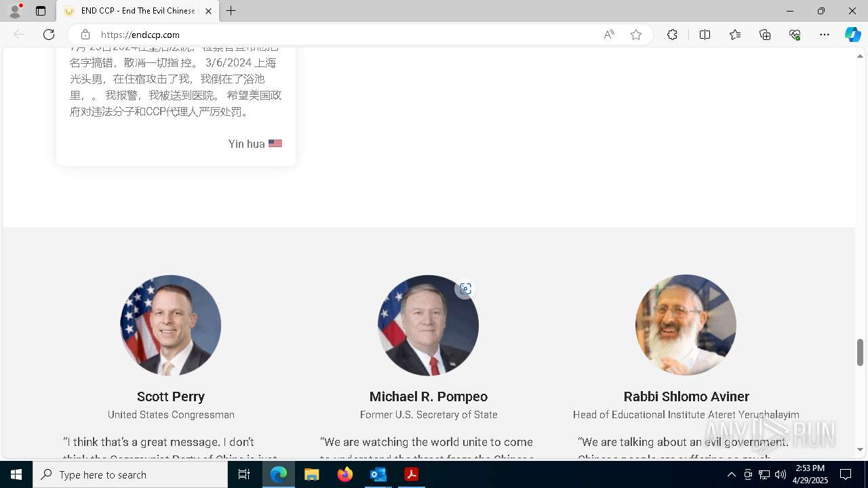868x488 pixels.
Task: Open the browser profile icon
Action: [15, 11]
